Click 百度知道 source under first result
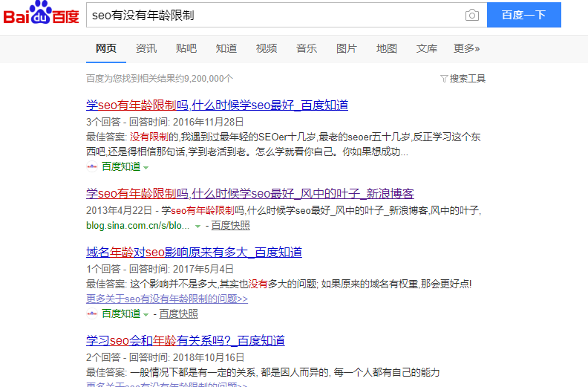Image resolution: width=588 pixels, height=387 pixels. pos(121,166)
